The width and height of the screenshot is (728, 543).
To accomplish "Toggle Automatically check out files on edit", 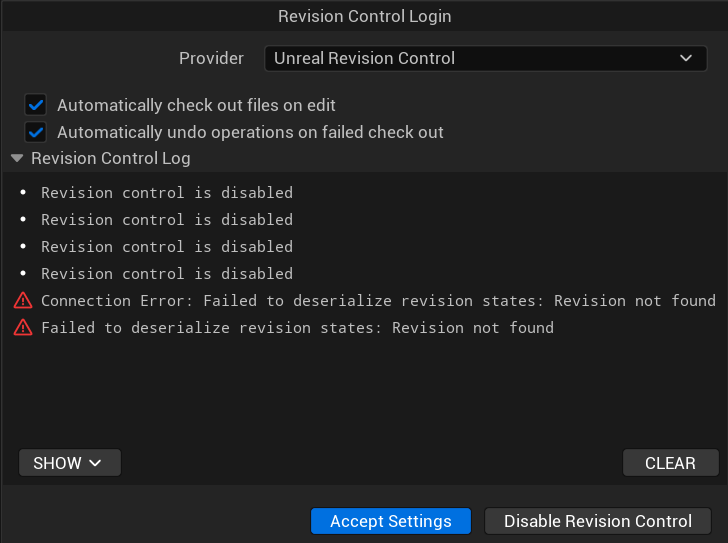I will 36,105.
